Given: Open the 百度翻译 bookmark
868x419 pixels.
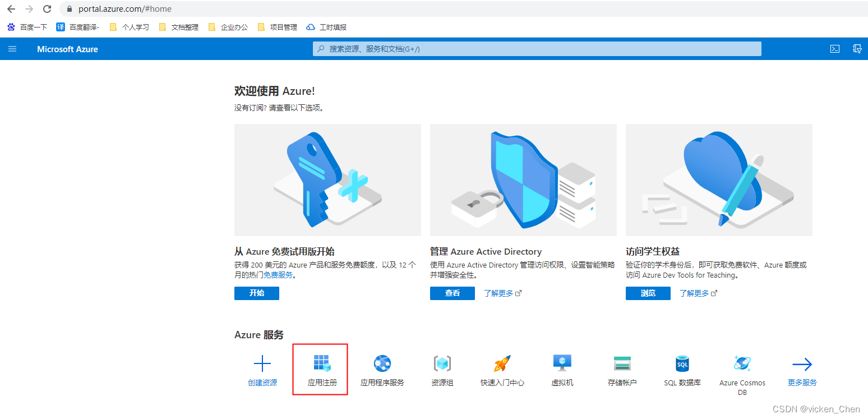Looking at the screenshot, I should click(77, 27).
